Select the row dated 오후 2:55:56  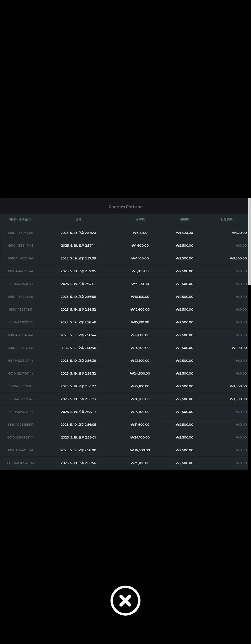124,463
